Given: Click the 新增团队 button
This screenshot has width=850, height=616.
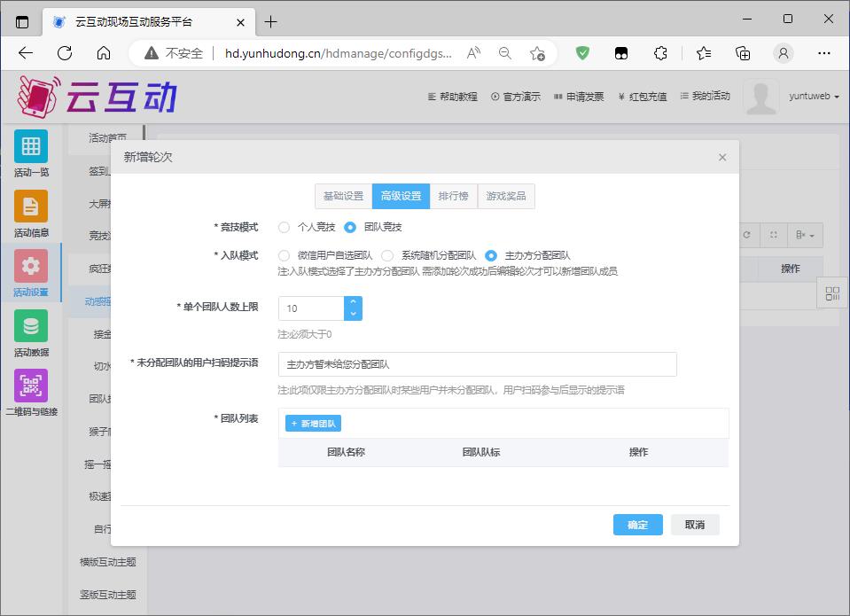Looking at the screenshot, I should coord(314,424).
